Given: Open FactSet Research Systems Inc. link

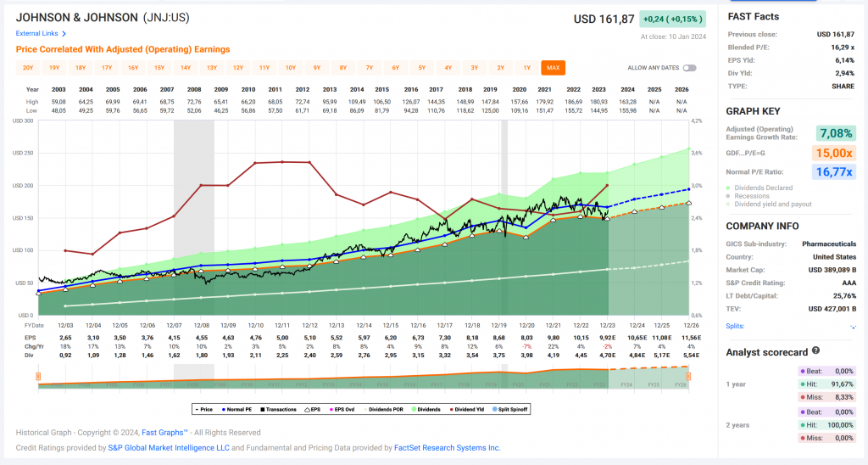Looking at the screenshot, I should pyautogui.click(x=447, y=447).
